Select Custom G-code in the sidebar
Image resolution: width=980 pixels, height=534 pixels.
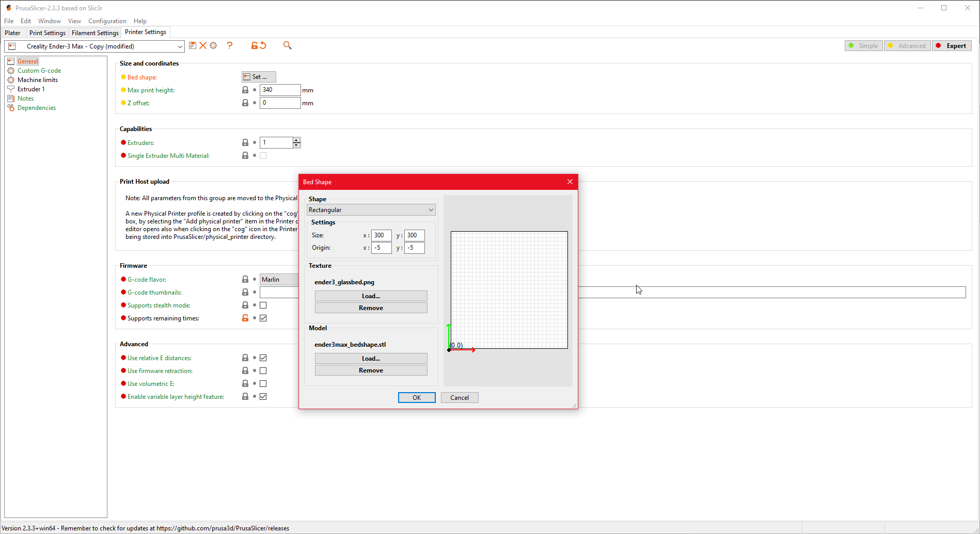tap(39, 71)
